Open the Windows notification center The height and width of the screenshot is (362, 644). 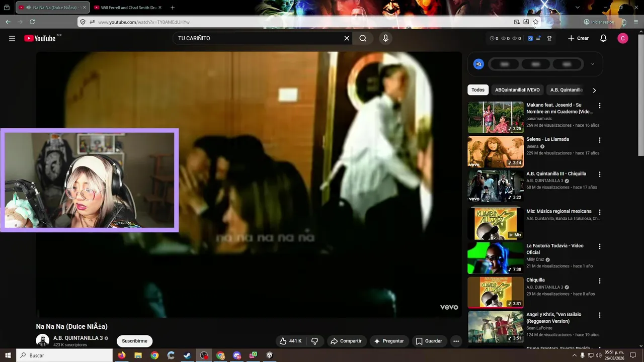coord(633,355)
